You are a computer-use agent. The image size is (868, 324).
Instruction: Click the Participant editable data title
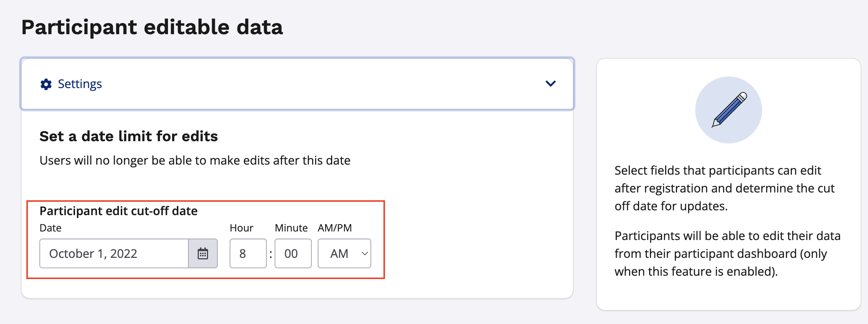click(x=152, y=27)
